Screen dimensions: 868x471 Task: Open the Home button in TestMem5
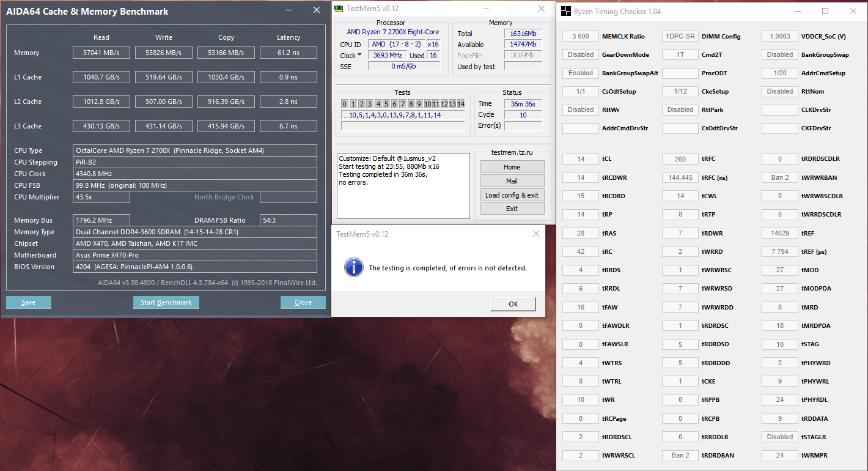point(512,167)
